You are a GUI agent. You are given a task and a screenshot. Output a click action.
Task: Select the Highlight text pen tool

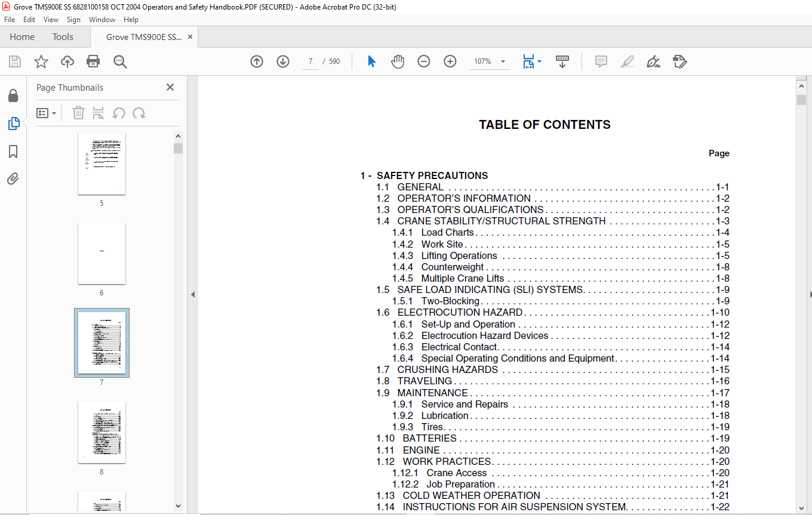[x=627, y=61]
